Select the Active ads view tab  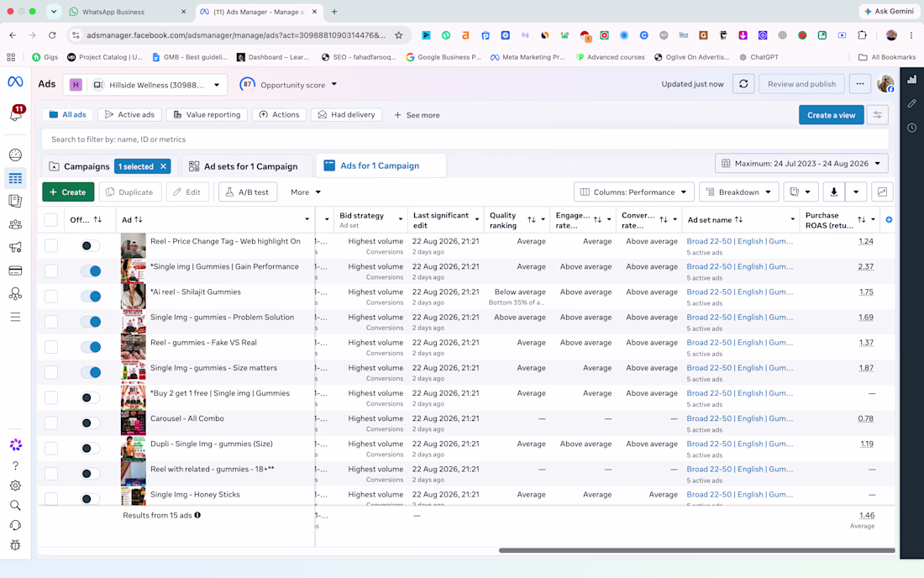(x=129, y=115)
